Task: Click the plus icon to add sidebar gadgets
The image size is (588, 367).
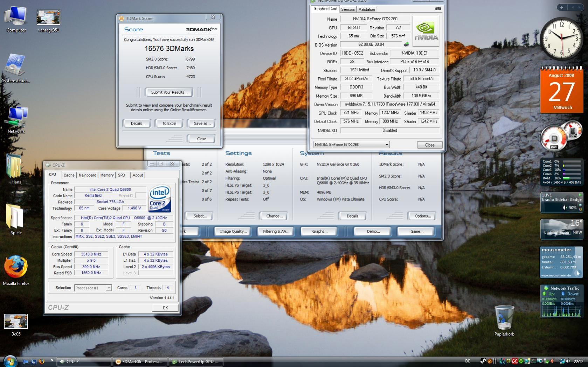Action: pyautogui.click(x=562, y=7)
